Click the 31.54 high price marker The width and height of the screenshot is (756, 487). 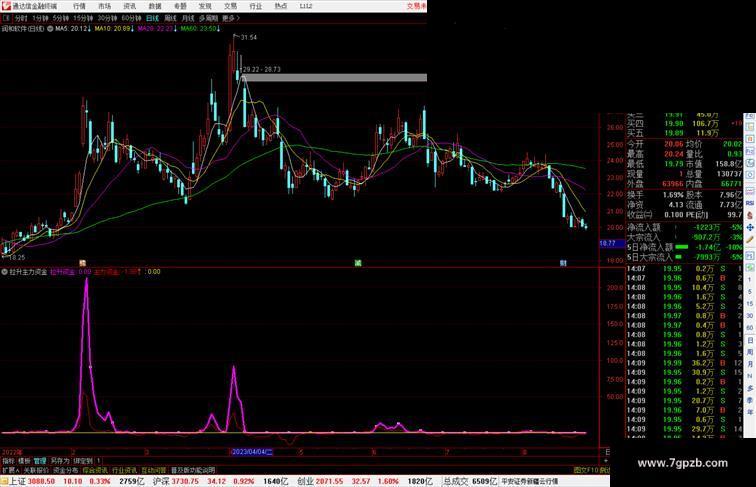point(248,38)
